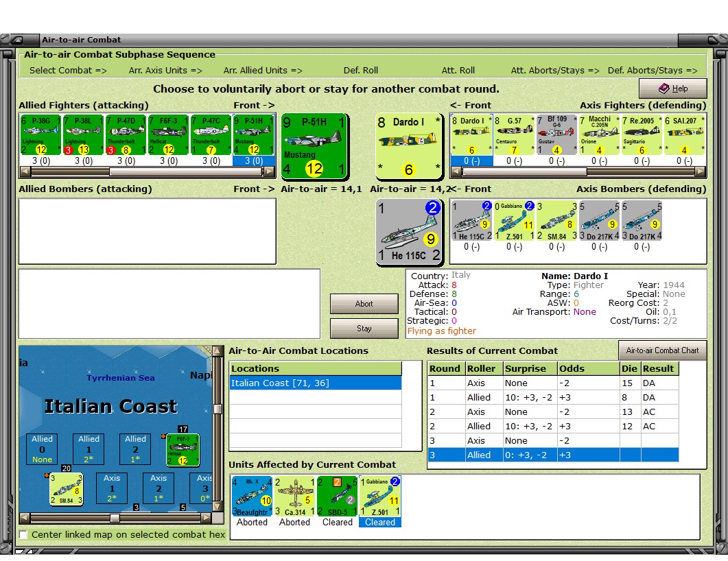
Task: Click the linked map vertical scrollbar thumb
Action: (x=217, y=409)
